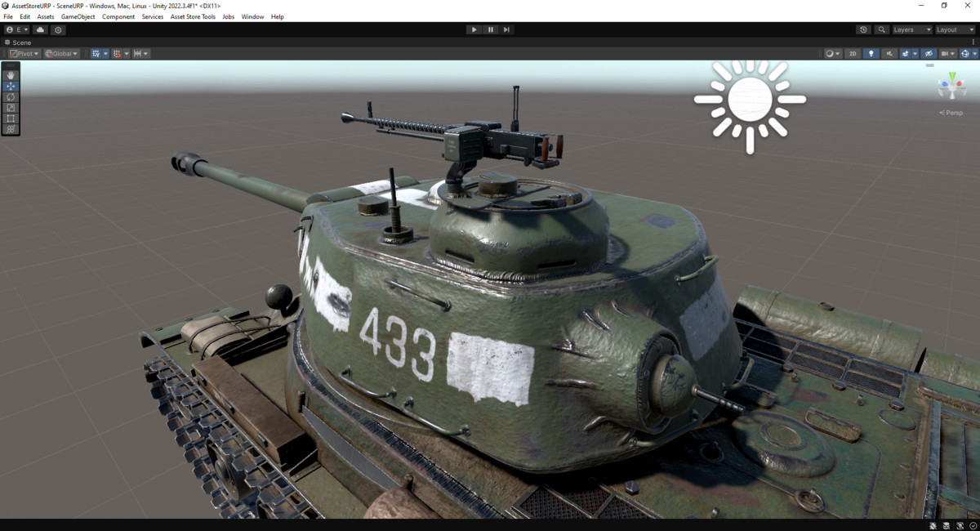Open the Layout dropdown
The width and height of the screenshot is (980, 531).
pos(954,29)
